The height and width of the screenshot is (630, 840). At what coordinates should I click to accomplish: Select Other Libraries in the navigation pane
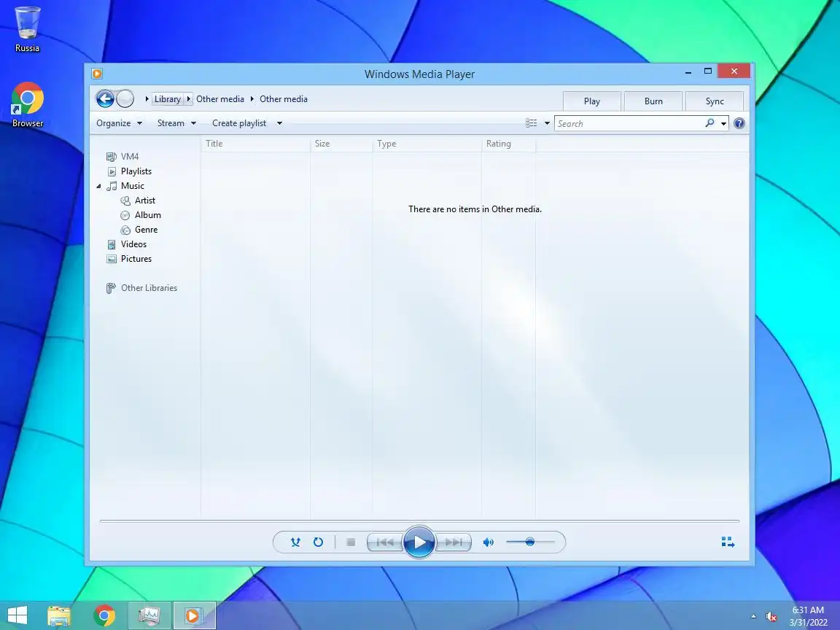[149, 288]
